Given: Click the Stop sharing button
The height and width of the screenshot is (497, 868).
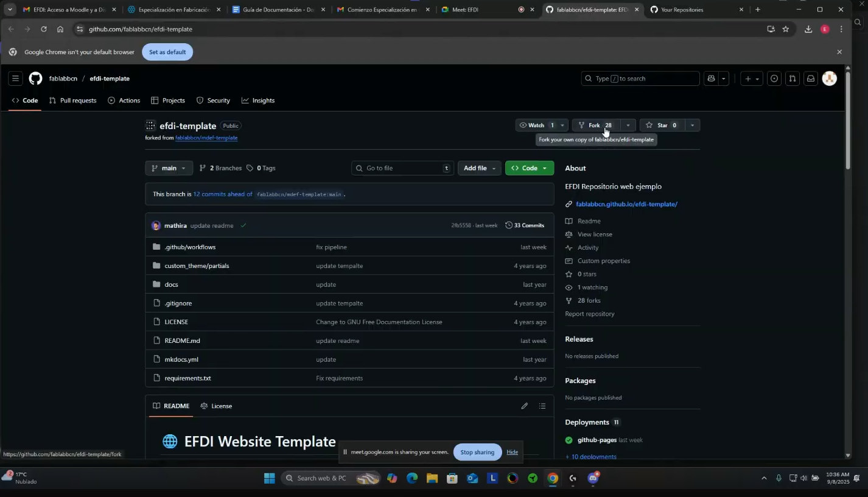Looking at the screenshot, I should point(477,452).
